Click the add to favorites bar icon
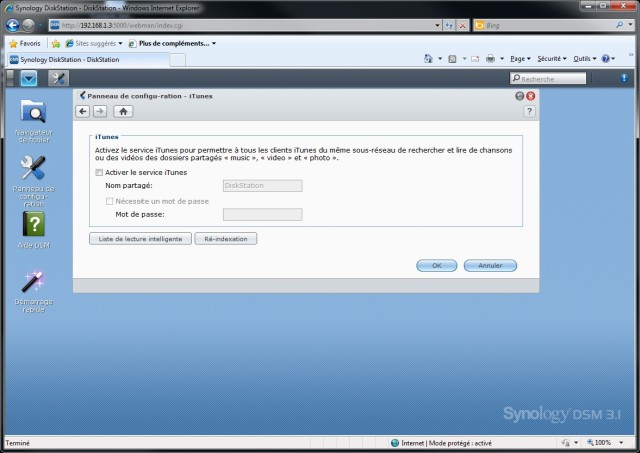The height and width of the screenshot is (453, 640). (56, 43)
